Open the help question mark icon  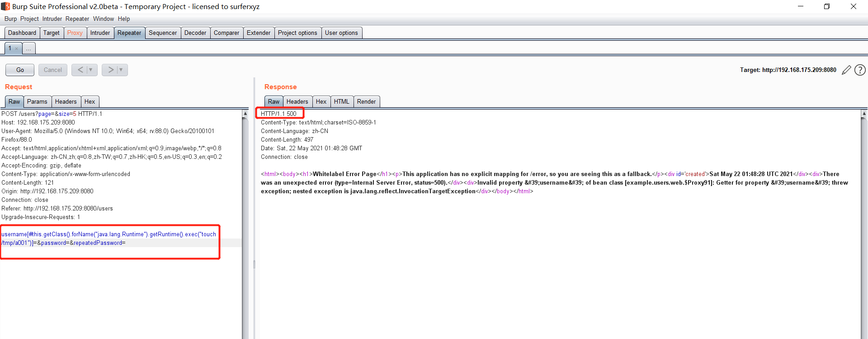[860, 70]
